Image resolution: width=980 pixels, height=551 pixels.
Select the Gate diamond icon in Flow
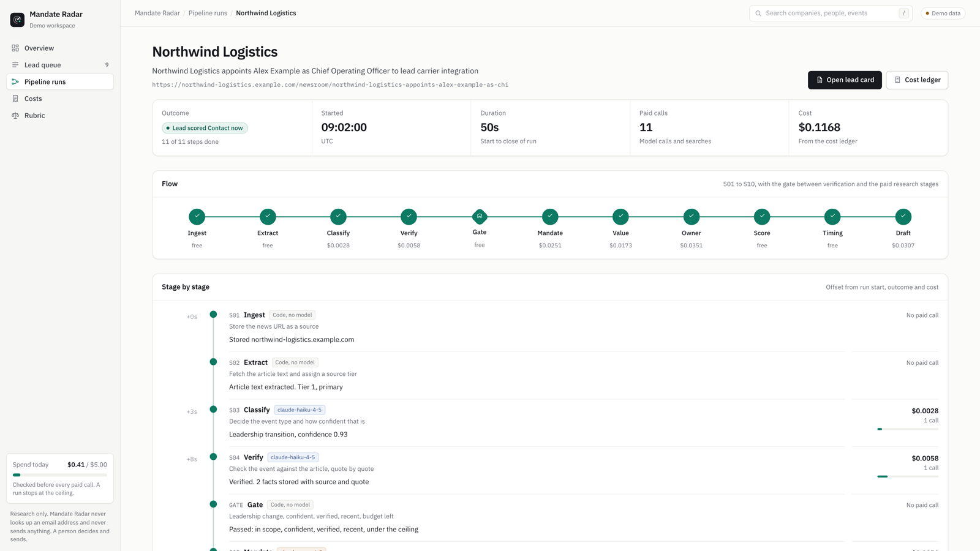(x=480, y=216)
